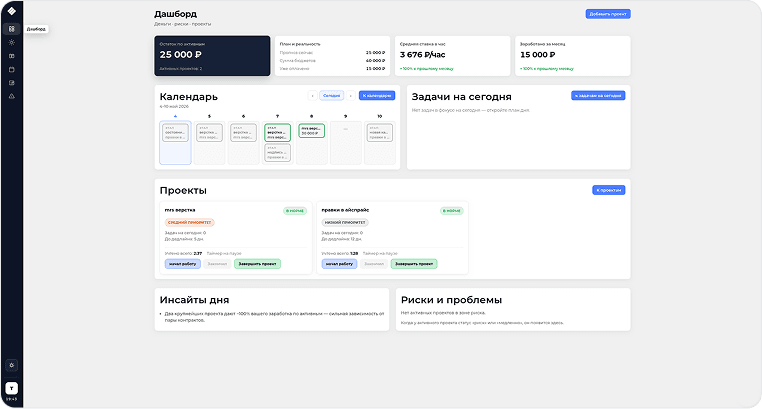Open stage event in day 4 column

point(175,133)
